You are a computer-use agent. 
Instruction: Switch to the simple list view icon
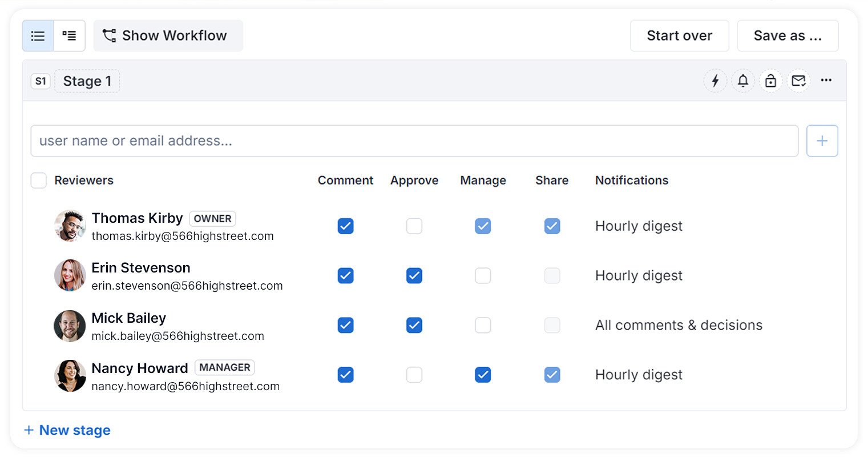point(38,36)
